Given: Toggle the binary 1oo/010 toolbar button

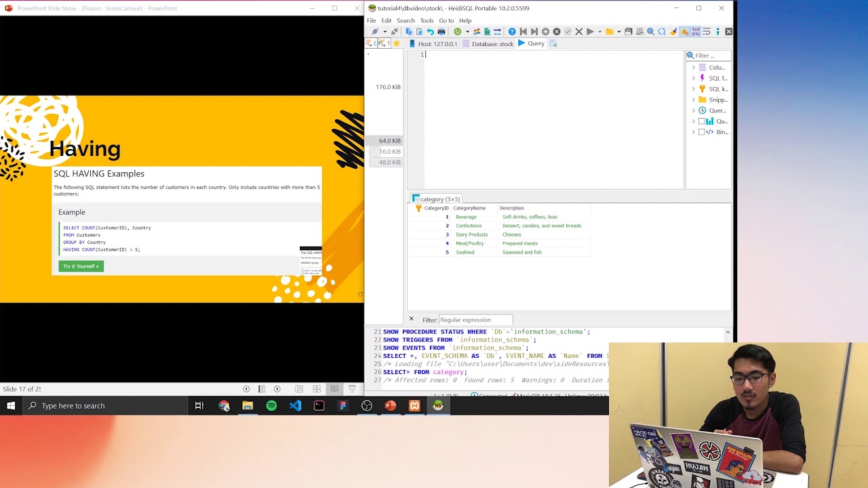Looking at the screenshot, I should tap(696, 32).
